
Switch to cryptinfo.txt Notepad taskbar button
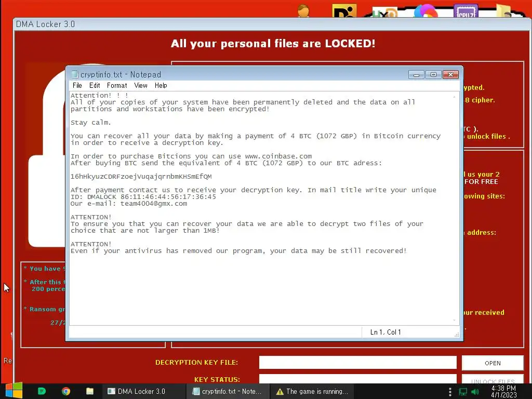228,391
